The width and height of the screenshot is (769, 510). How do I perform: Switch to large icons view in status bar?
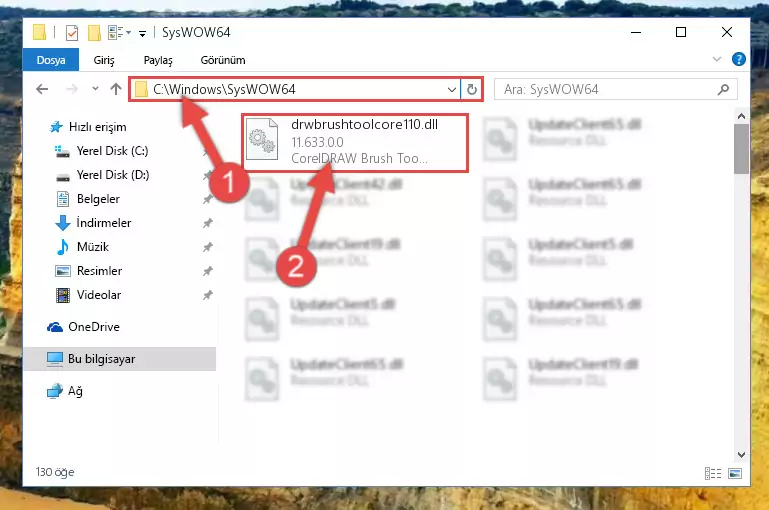click(x=735, y=473)
